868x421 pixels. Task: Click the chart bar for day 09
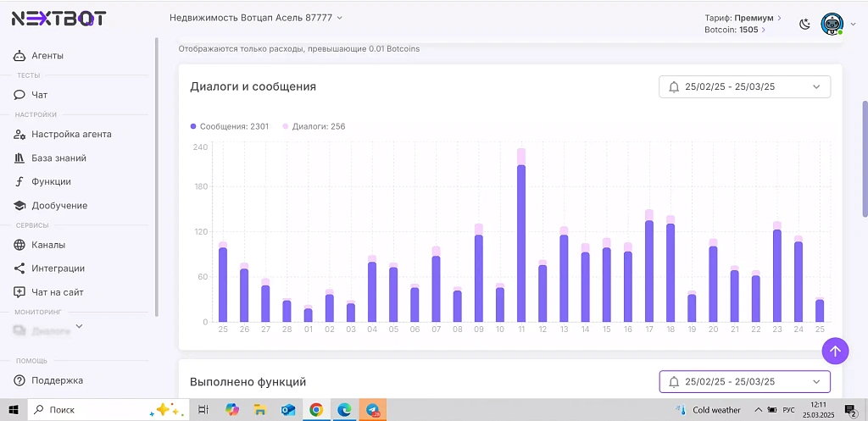point(479,273)
